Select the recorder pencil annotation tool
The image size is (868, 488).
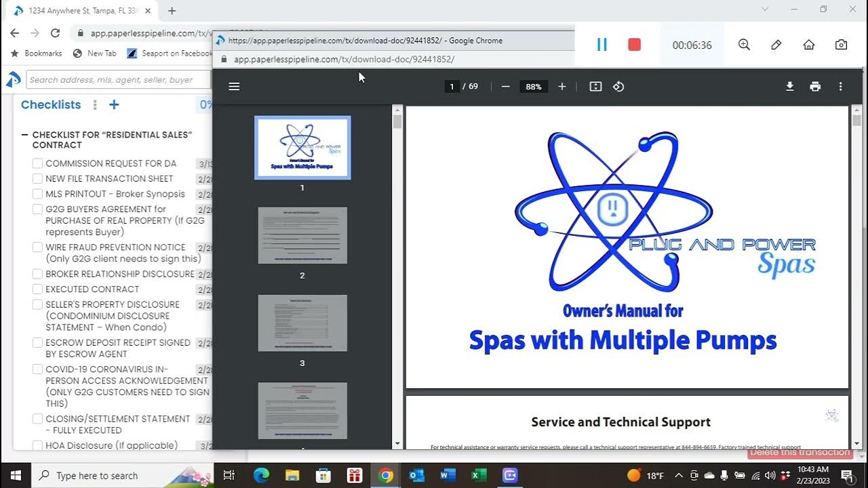pyautogui.click(x=776, y=45)
